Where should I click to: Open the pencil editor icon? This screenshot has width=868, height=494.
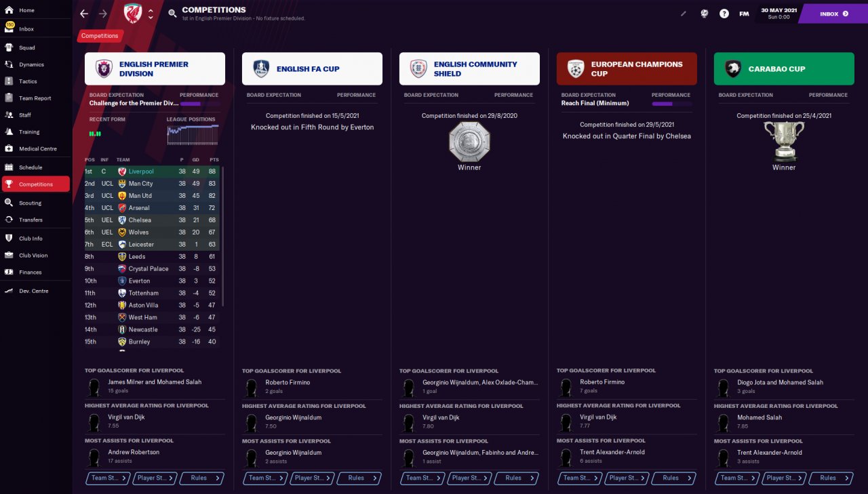(684, 14)
